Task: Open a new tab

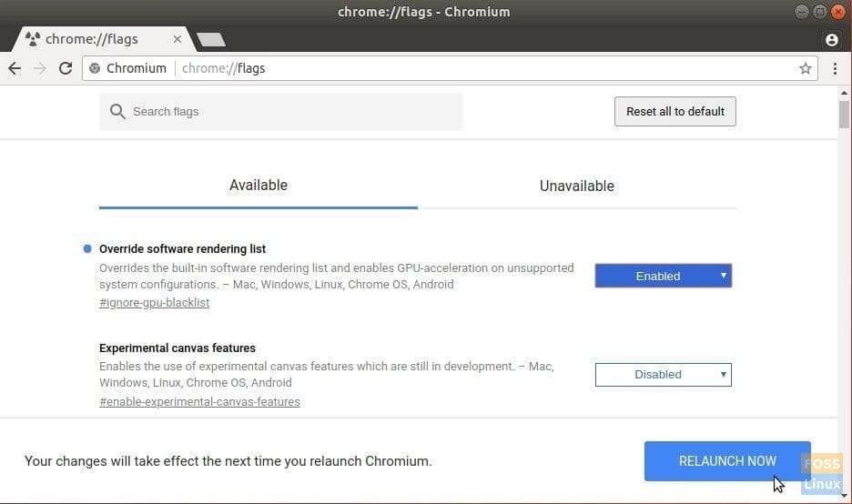Action: [x=211, y=39]
